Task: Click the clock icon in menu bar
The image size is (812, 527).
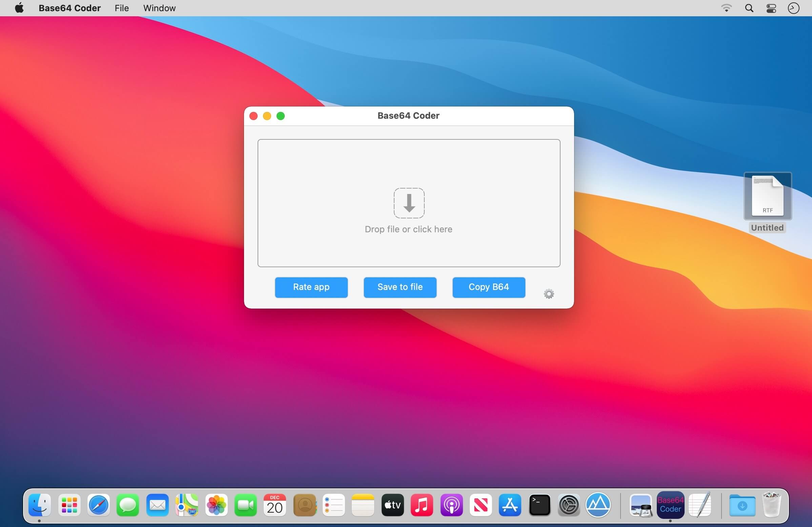Action: (793, 8)
